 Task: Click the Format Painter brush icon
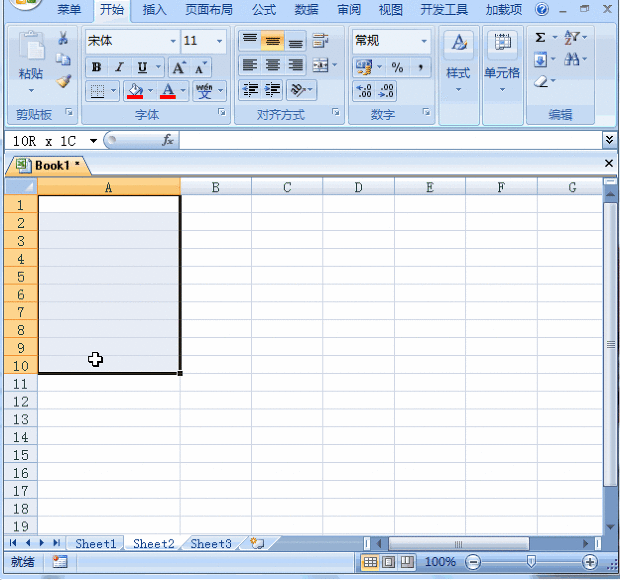(63, 82)
